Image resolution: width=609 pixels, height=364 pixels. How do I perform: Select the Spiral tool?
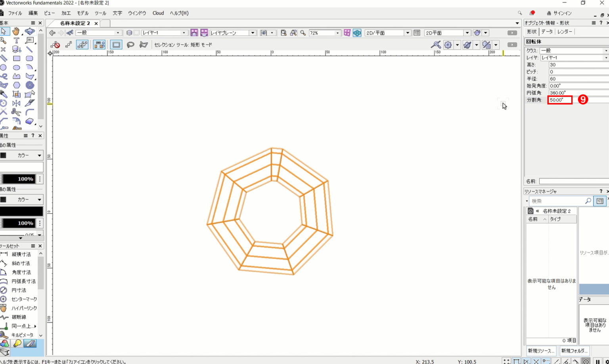[30, 84]
